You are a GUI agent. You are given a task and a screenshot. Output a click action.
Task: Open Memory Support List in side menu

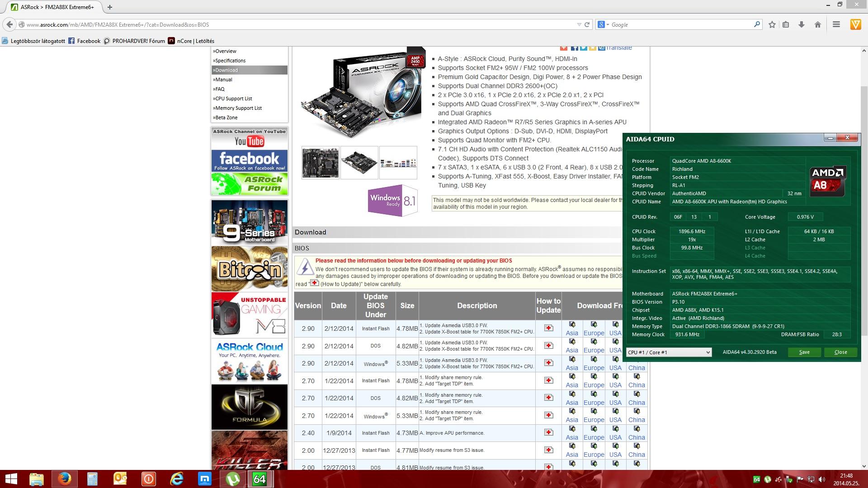tap(237, 108)
